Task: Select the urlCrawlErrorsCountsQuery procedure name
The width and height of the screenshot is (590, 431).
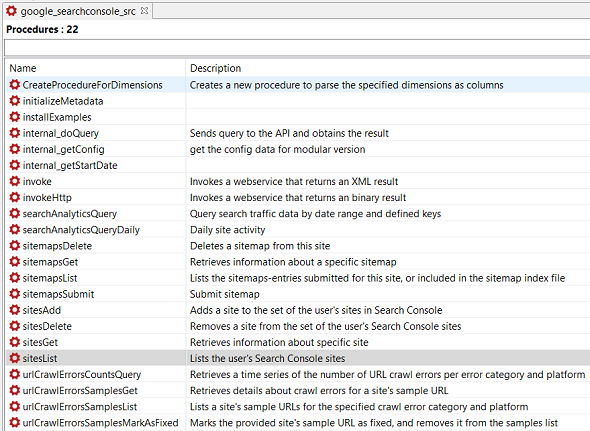Action: click(81, 375)
